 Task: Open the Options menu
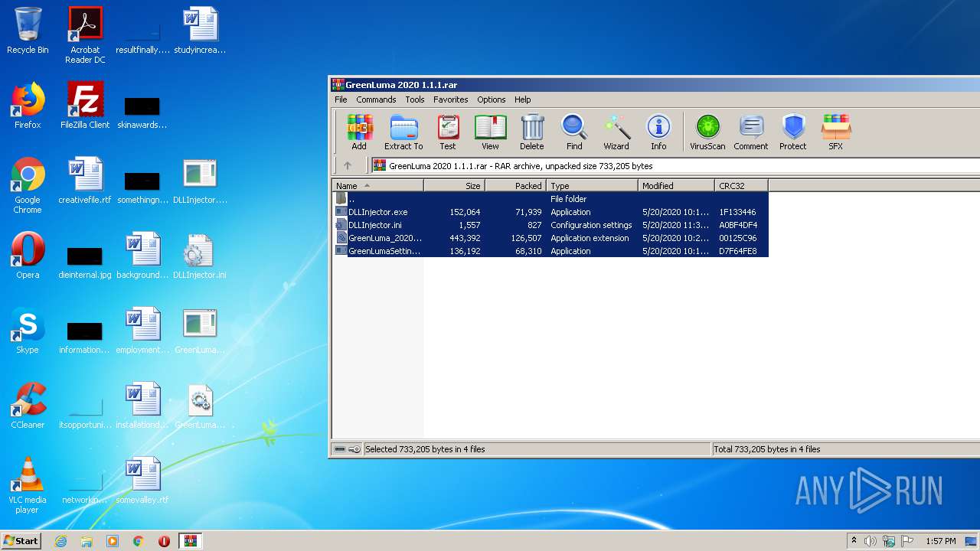(492, 99)
